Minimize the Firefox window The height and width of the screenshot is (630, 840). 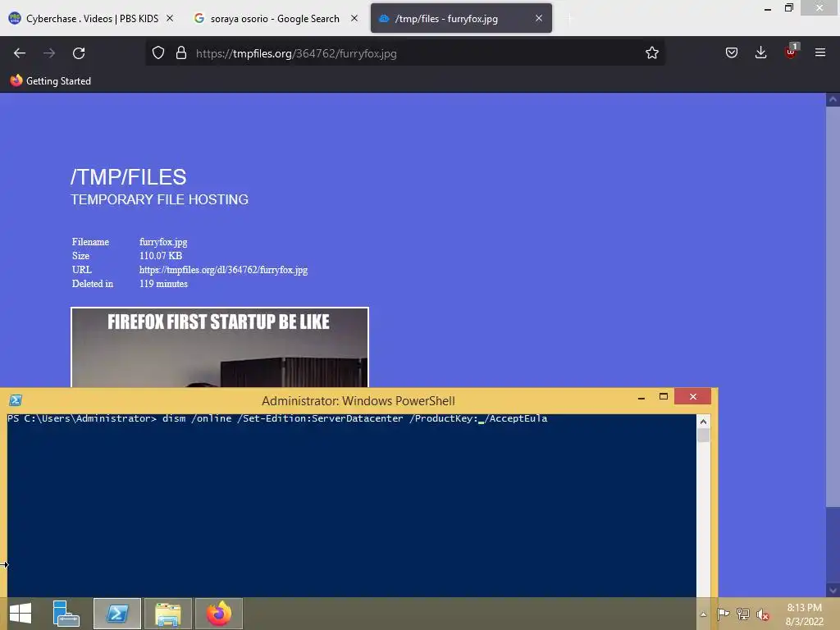[x=768, y=8]
